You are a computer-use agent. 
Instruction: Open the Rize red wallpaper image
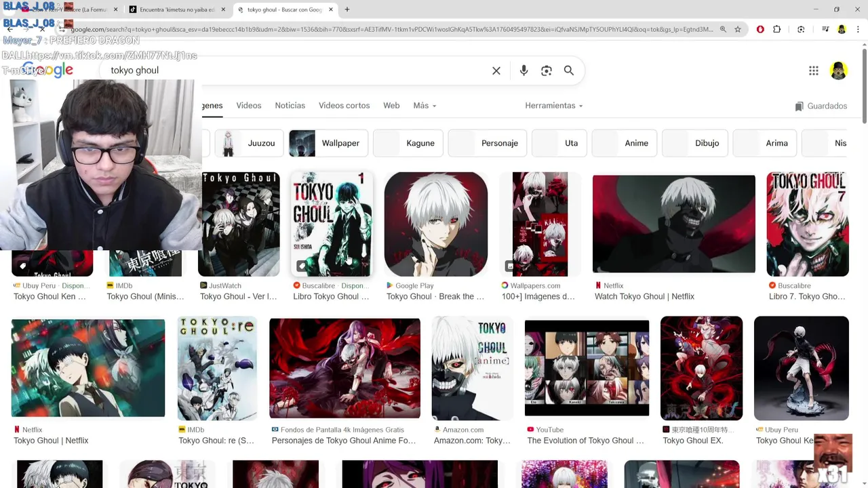coord(344,368)
